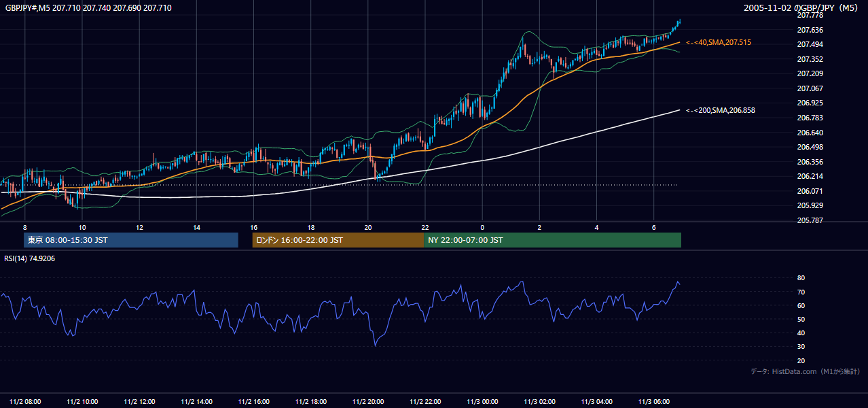Click the orange 40 SMA 207.515 label
Image resolution: width=868 pixels, height=408 pixels.
pos(719,42)
